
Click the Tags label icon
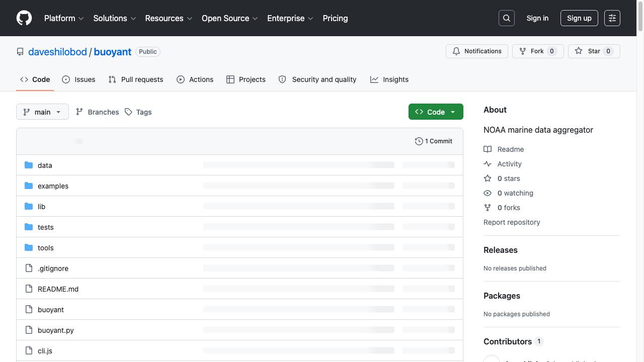pyautogui.click(x=129, y=112)
